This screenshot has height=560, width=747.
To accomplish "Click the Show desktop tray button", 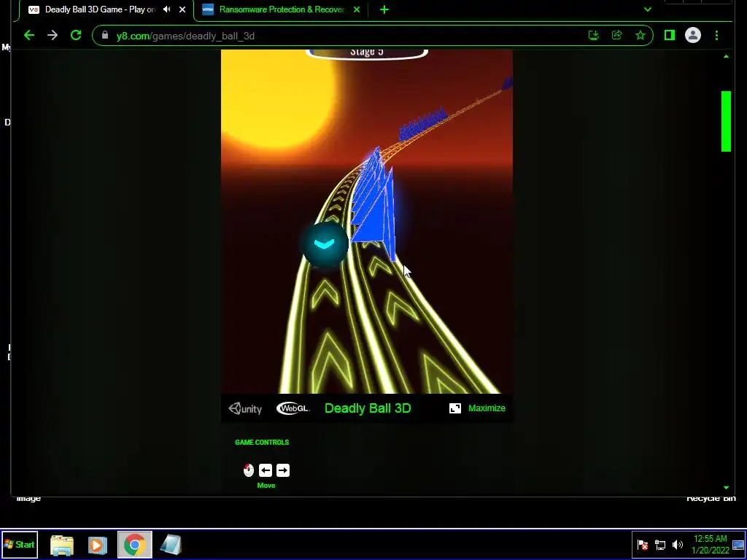I will click(738, 545).
